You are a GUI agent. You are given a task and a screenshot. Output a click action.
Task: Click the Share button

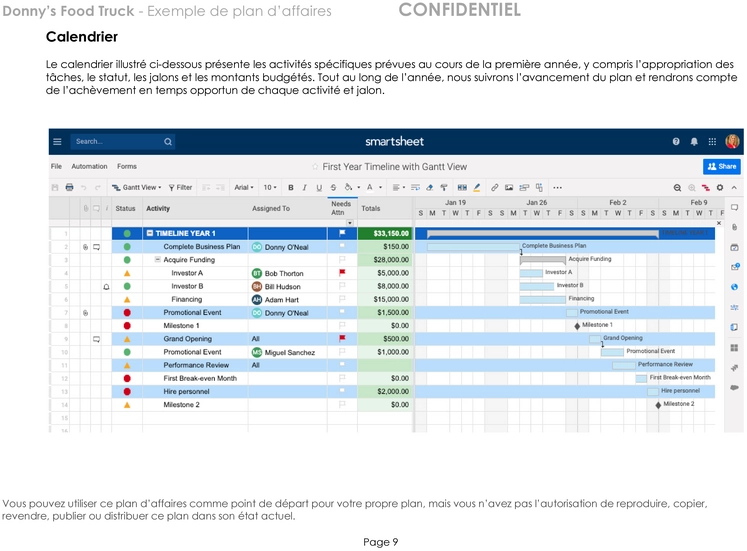click(722, 166)
